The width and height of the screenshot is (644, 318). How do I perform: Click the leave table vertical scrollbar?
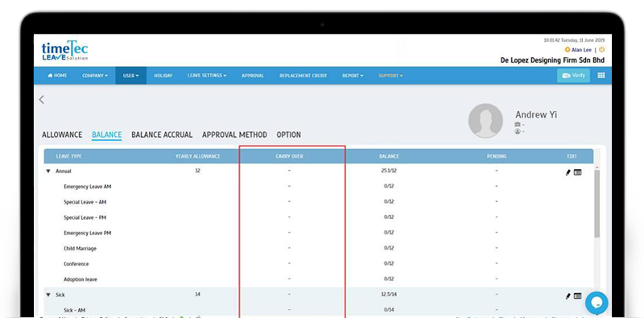click(597, 203)
